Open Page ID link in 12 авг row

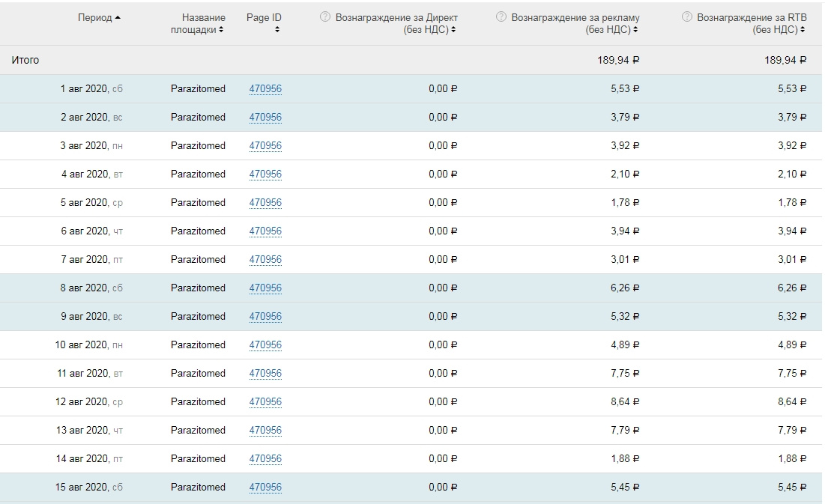(265, 402)
